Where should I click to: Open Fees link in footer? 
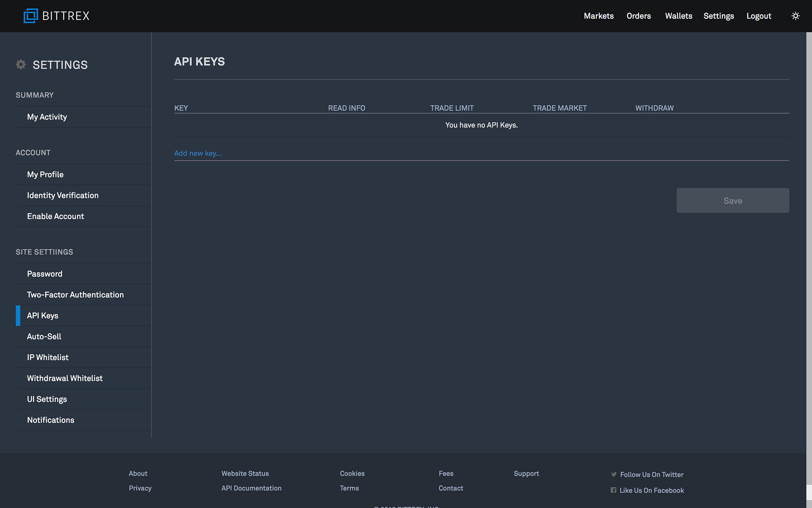pyautogui.click(x=446, y=473)
